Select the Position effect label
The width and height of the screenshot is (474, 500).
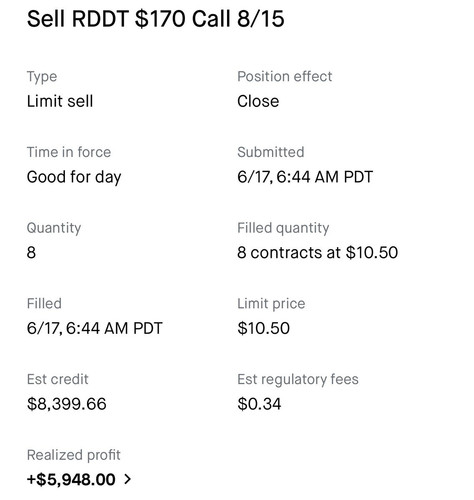[285, 76]
